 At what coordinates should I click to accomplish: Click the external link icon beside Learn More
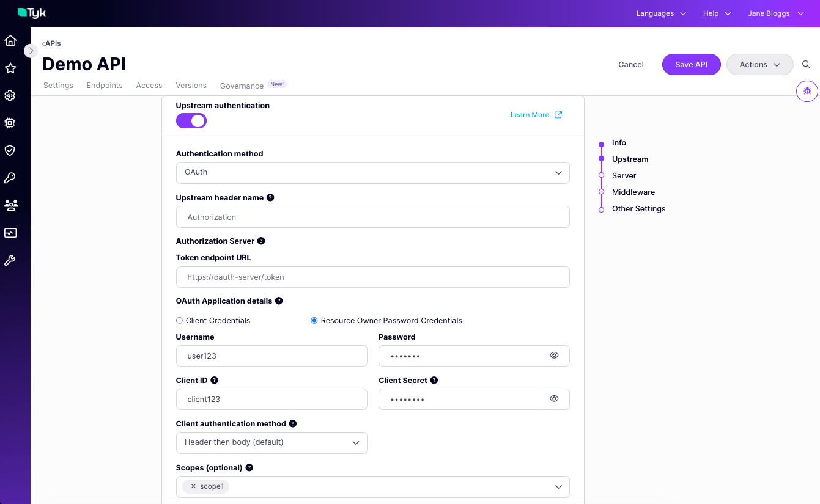[558, 115]
